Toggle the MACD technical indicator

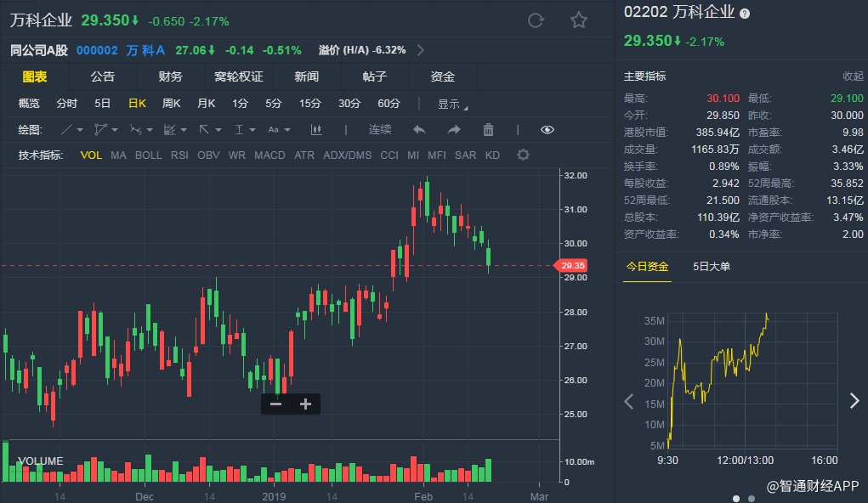tap(269, 155)
